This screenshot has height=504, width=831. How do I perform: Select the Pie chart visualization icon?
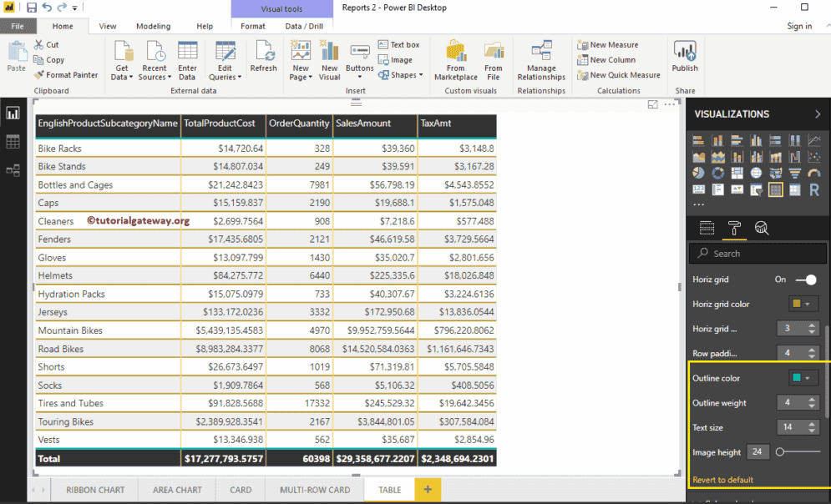point(698,172)
